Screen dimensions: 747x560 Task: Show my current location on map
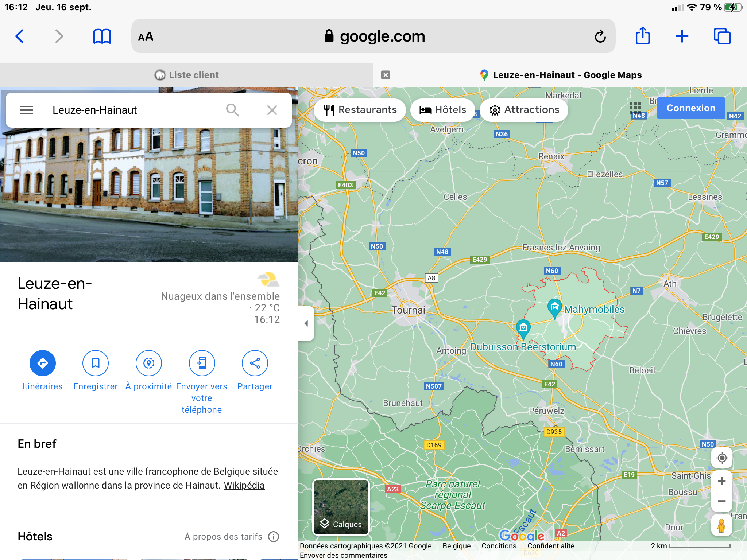click(722, 458)
